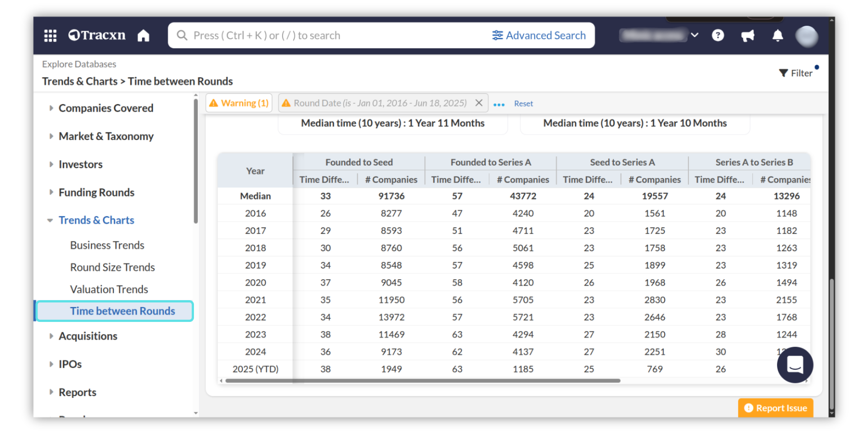868x434 pixels.
Task: Open the help question mark icon
Action: pos(717,35)
